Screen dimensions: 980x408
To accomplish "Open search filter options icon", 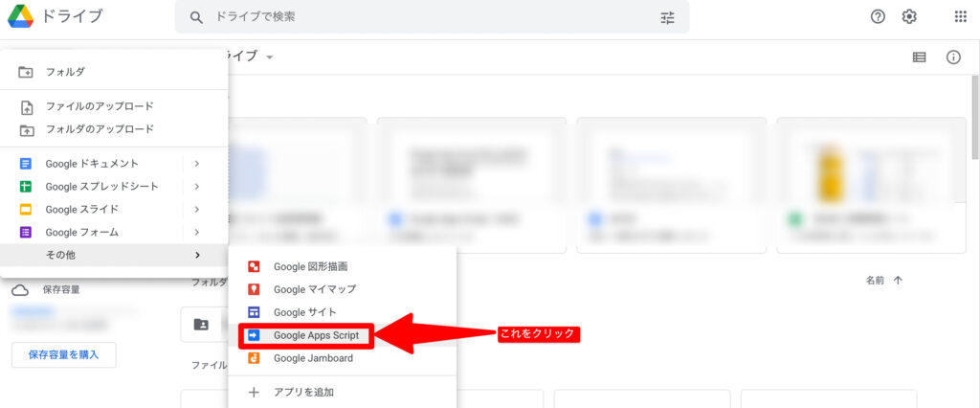I will pos(667,17).
